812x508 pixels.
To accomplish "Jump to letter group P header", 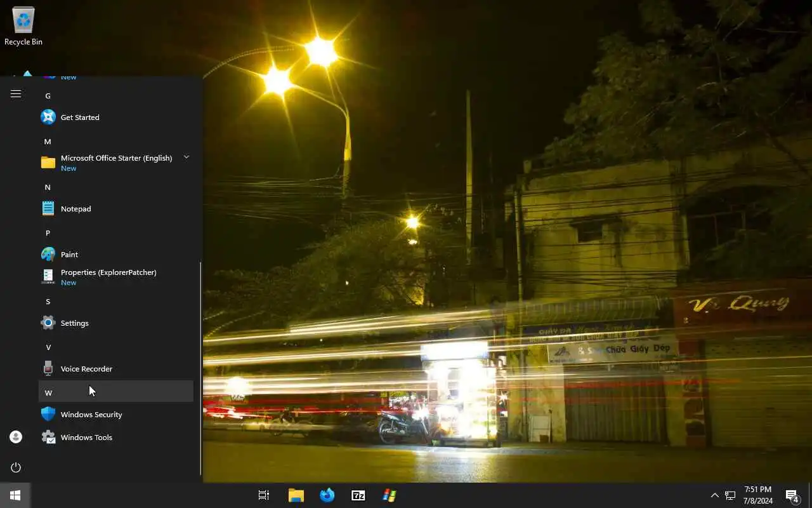I will click(48, 233).
